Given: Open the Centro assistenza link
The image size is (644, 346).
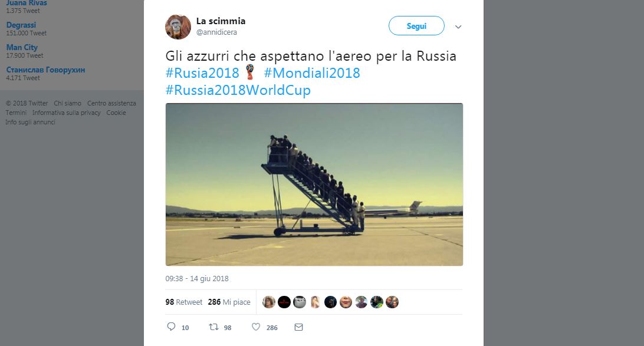Looking at the screenshot, I should 110,103.
